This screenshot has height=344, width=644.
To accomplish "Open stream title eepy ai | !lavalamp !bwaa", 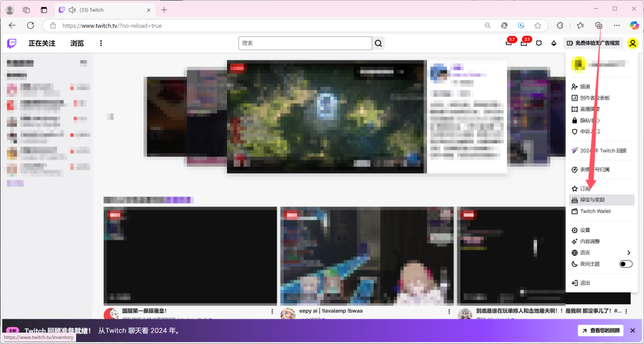I will (x=331, y=311).
